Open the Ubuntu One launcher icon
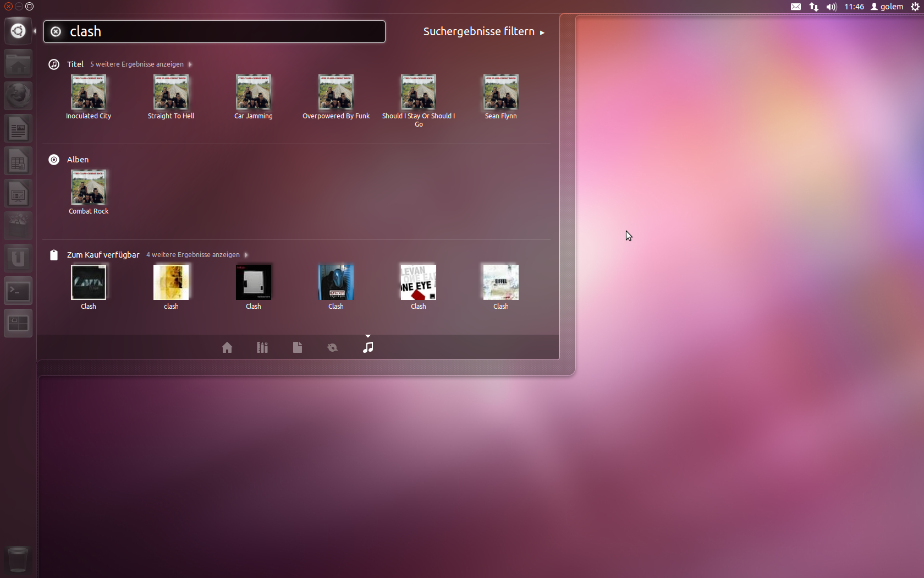This screenshot has width=924, height=578. click(18, 258)
